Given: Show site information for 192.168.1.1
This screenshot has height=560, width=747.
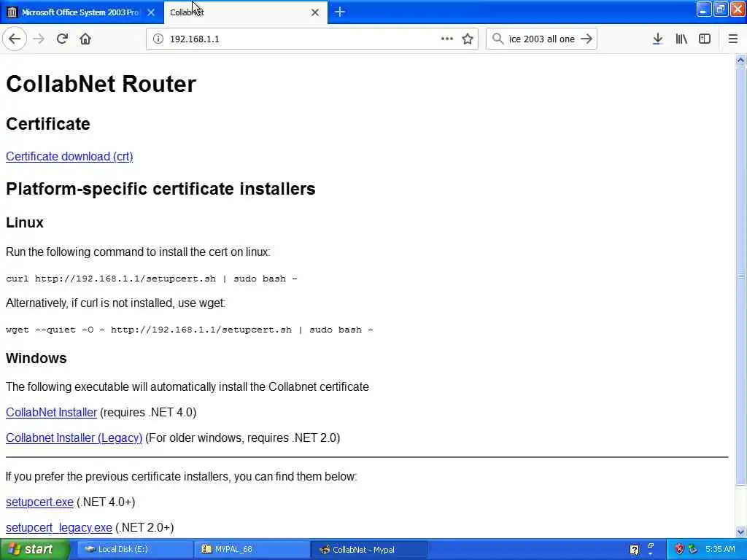Looking at the screenshot, I should point(158,39).
